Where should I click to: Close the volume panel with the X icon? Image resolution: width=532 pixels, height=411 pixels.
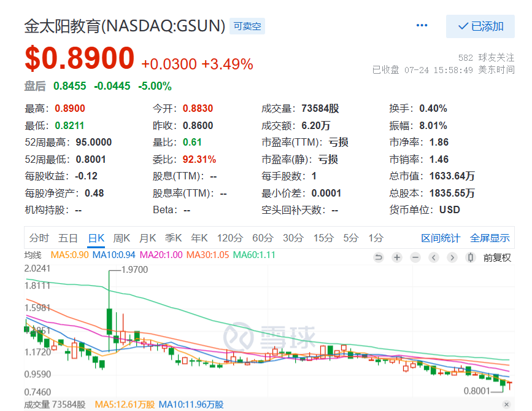tap(507, 404)
